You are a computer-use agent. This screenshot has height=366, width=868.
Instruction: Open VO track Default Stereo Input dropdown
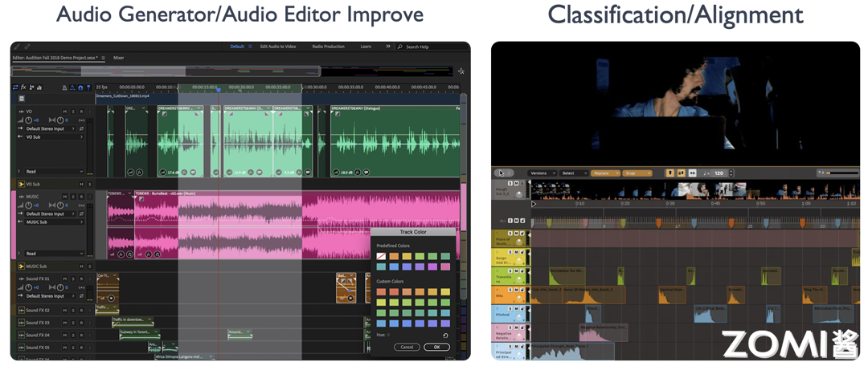51,128
